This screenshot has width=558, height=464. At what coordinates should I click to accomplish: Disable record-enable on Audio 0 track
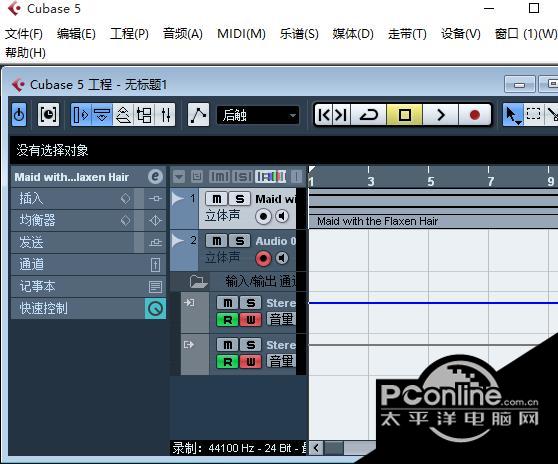tap(263, 258)
